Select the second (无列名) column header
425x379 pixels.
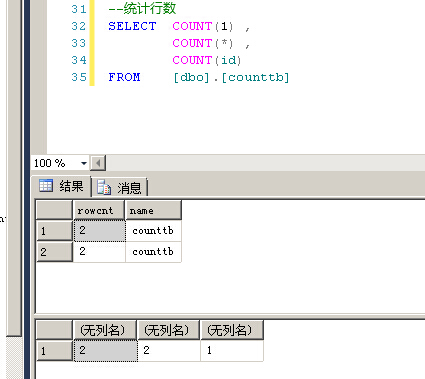click(x=168, y=330)
